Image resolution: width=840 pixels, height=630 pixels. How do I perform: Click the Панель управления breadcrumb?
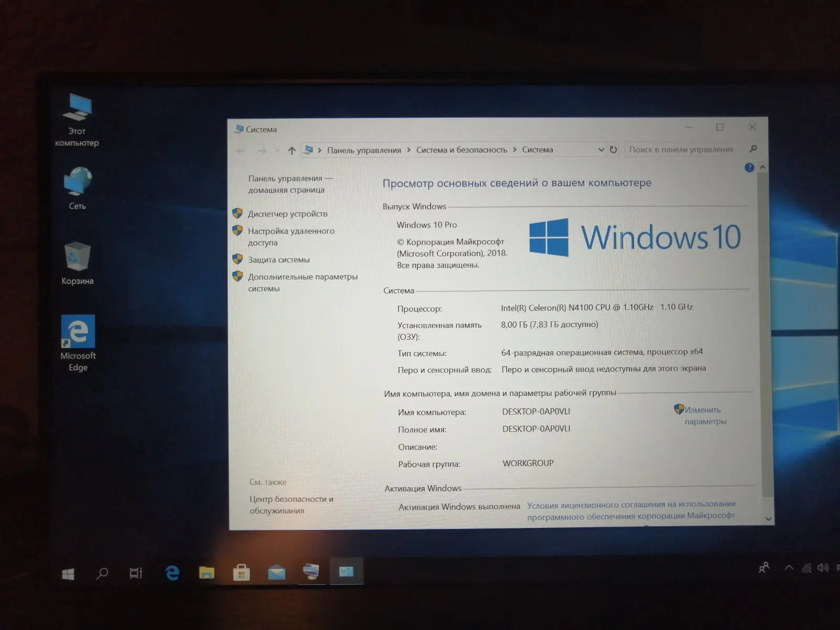tap(364, 150)
